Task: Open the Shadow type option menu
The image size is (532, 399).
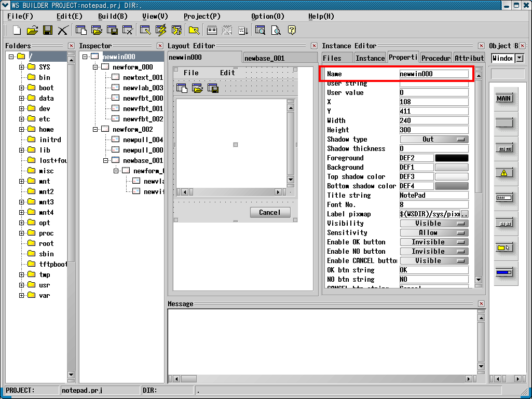Action: click(x=434, y=140)
